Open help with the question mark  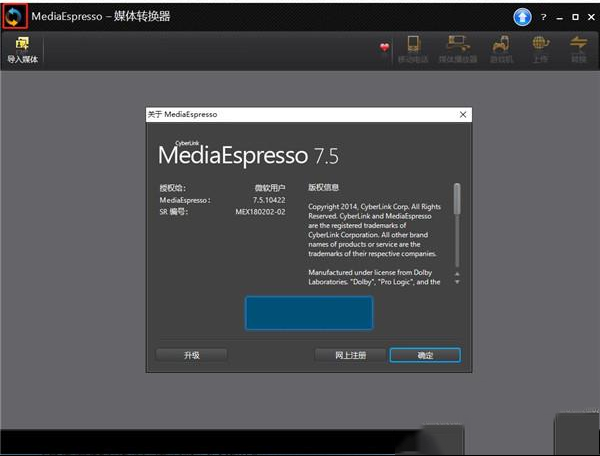tap(543, 17)
